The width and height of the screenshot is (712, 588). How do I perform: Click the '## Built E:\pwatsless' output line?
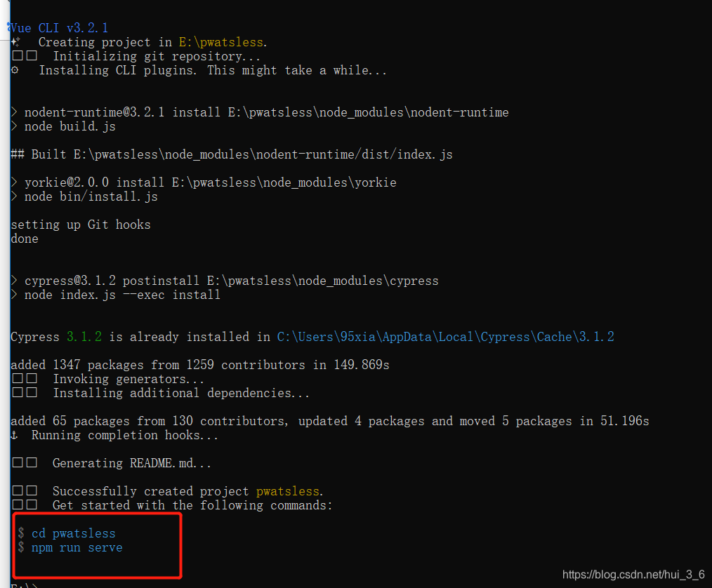pos(232,154)
